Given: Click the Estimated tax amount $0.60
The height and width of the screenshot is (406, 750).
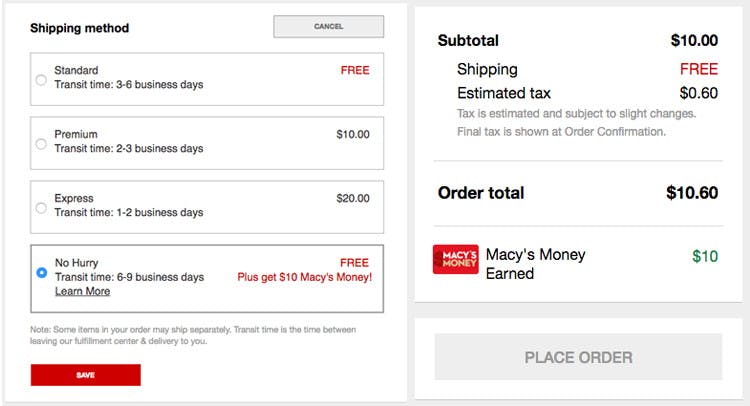Looking at the screenshot, I should tap(698, 93).
